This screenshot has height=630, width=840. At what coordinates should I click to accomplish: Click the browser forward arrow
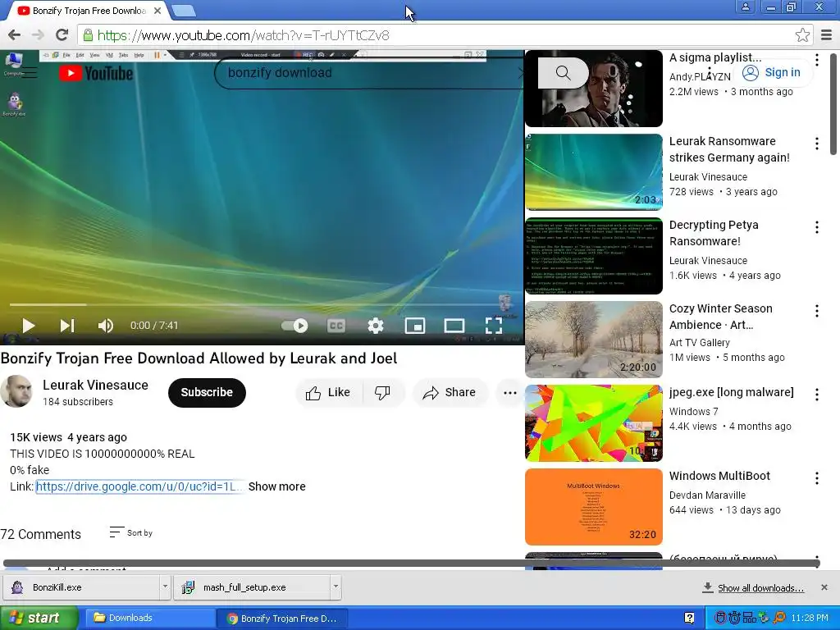pyautogui.click(x=38, y=35)
